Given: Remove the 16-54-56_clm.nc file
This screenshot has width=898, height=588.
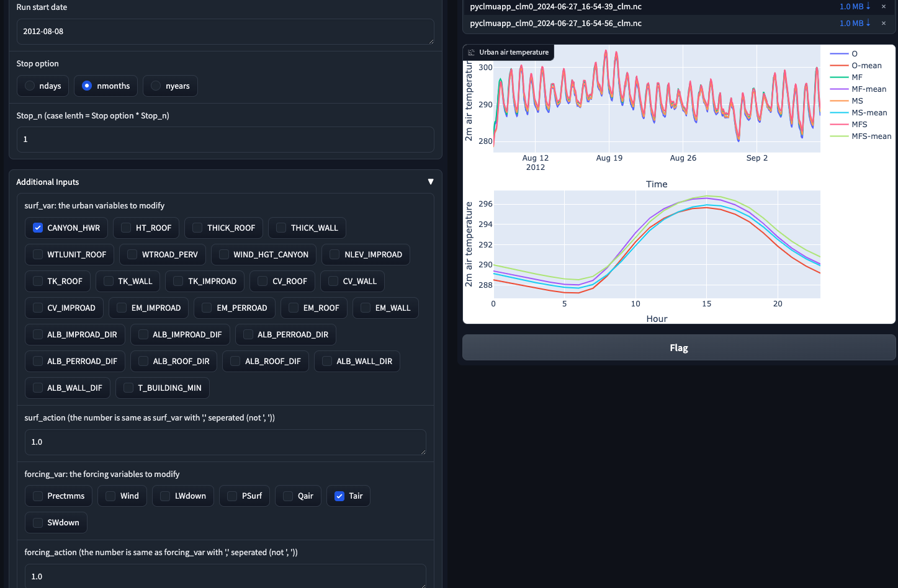Looking at the screenshot, I should tap(884, 23).
